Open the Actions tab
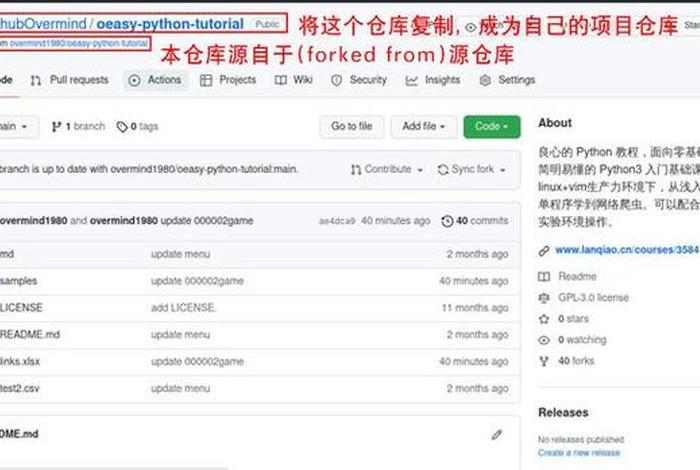This screenshot has width=700, height=470. point(155,80)
